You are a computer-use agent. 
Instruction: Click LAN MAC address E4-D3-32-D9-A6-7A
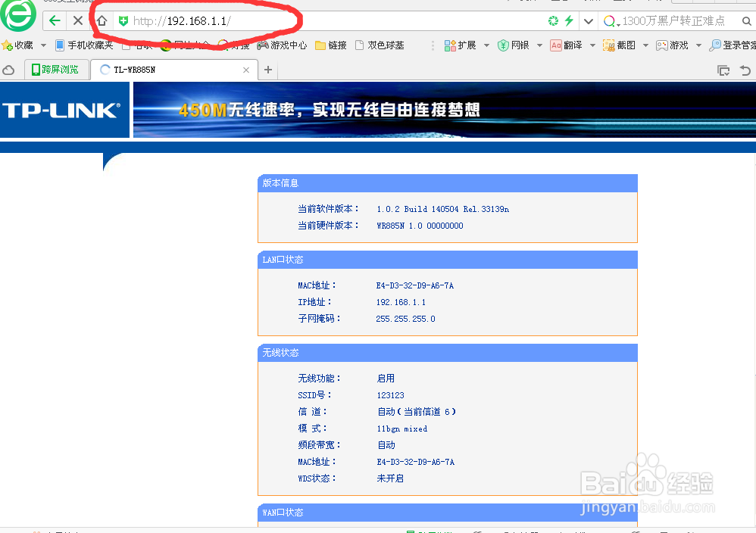coord(414,285)
